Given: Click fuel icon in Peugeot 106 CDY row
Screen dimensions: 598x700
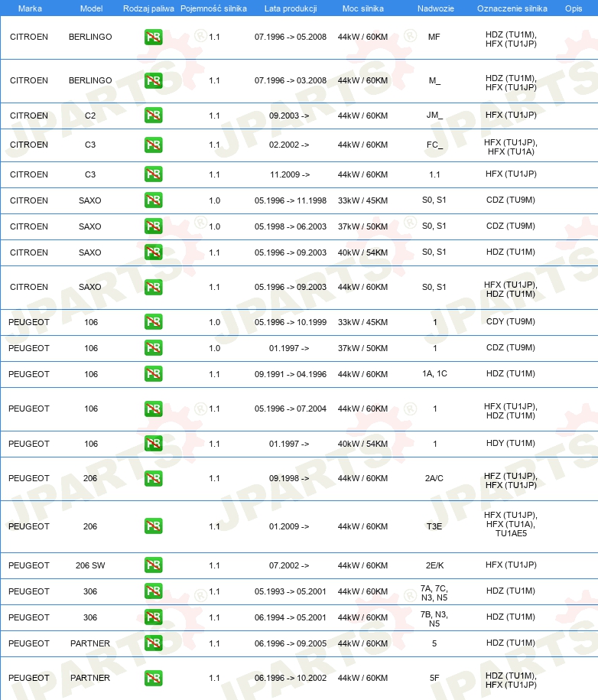Looking at the screenshot, I should tap(153, 322).
